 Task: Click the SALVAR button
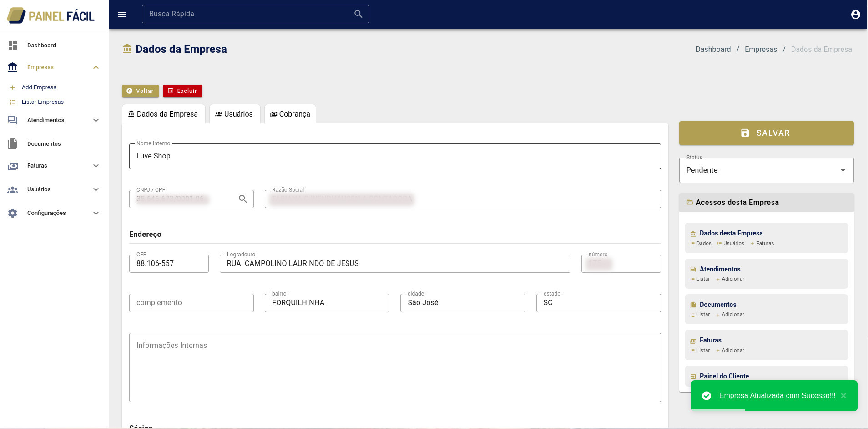click(x=766, y=133)
